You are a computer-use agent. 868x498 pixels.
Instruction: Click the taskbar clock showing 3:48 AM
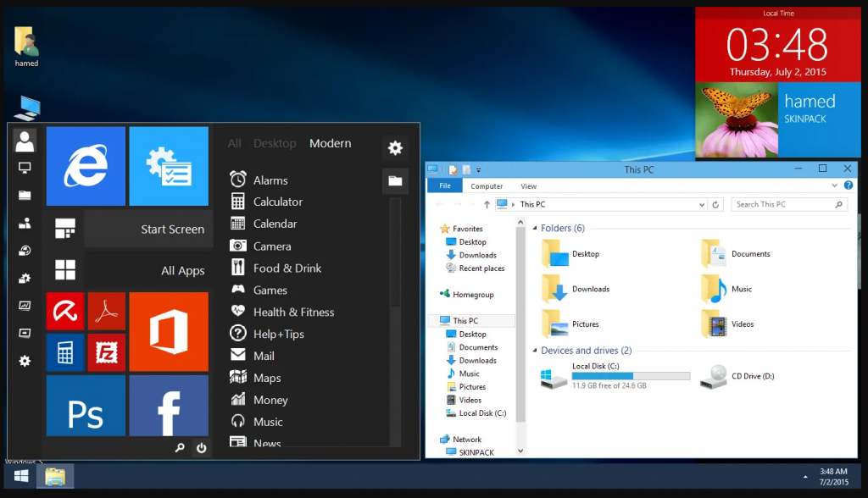[834, 477]
